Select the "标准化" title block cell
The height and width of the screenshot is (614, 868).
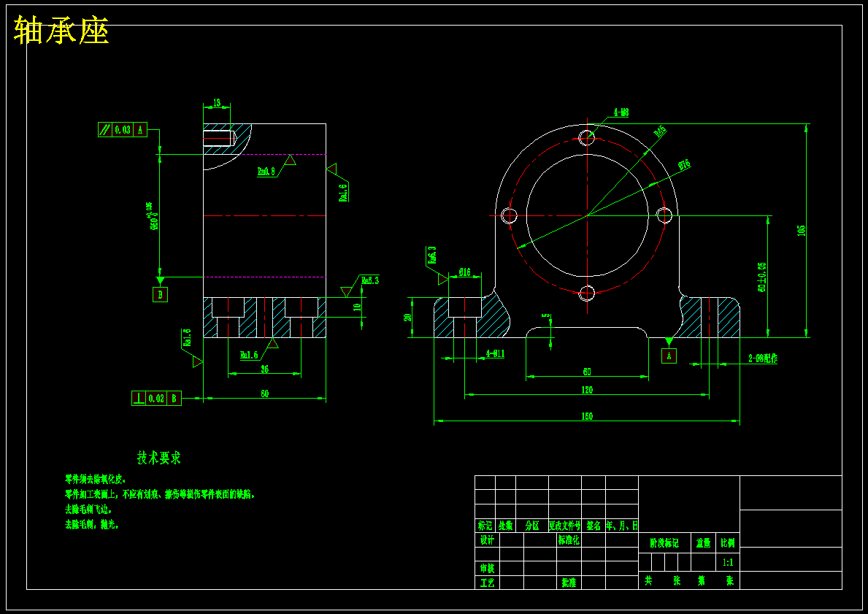pyautogui.click(x=569, y=540)
